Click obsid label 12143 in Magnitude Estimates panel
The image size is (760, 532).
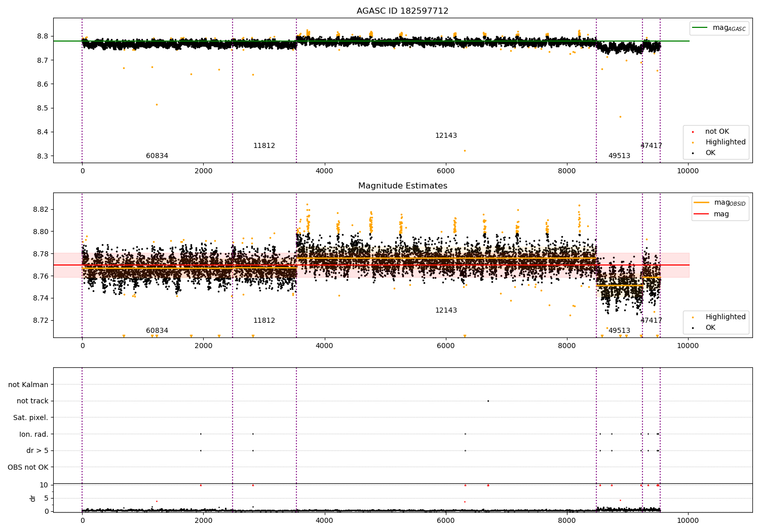(446, 310)
